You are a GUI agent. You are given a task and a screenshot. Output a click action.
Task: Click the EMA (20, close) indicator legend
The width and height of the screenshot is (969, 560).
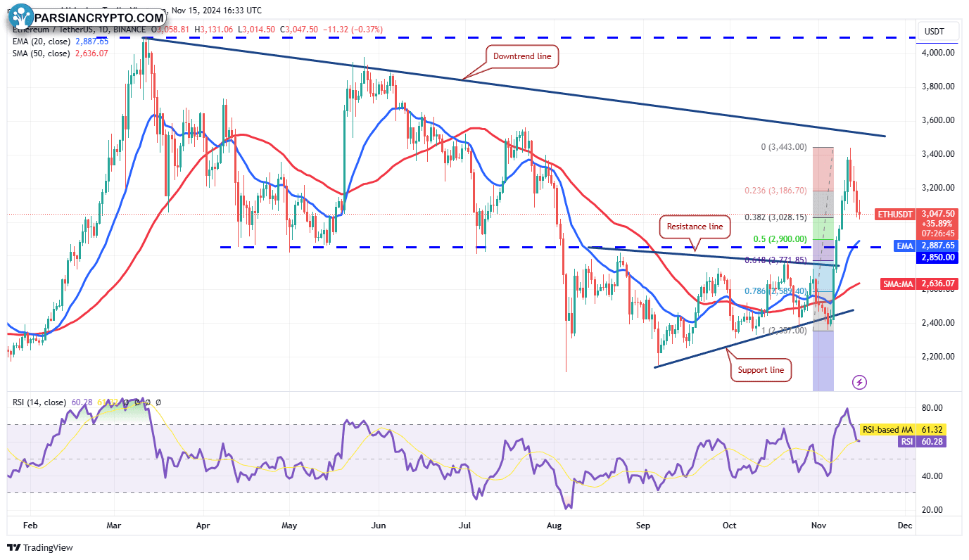click(43, 42)
